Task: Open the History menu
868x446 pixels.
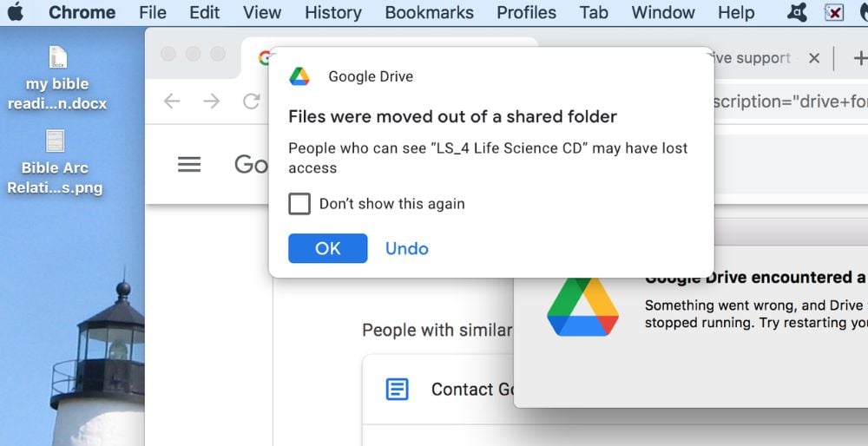Action: 332,12
